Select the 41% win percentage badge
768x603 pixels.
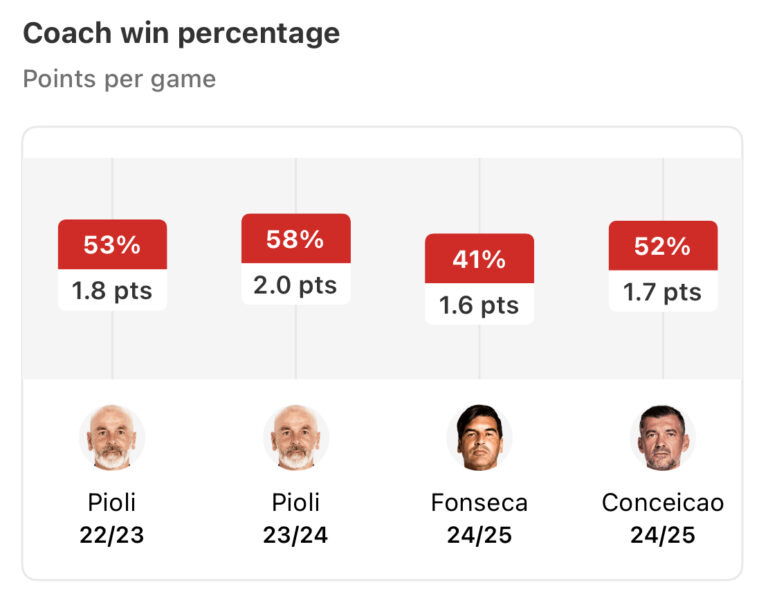(x=479, y=260)
